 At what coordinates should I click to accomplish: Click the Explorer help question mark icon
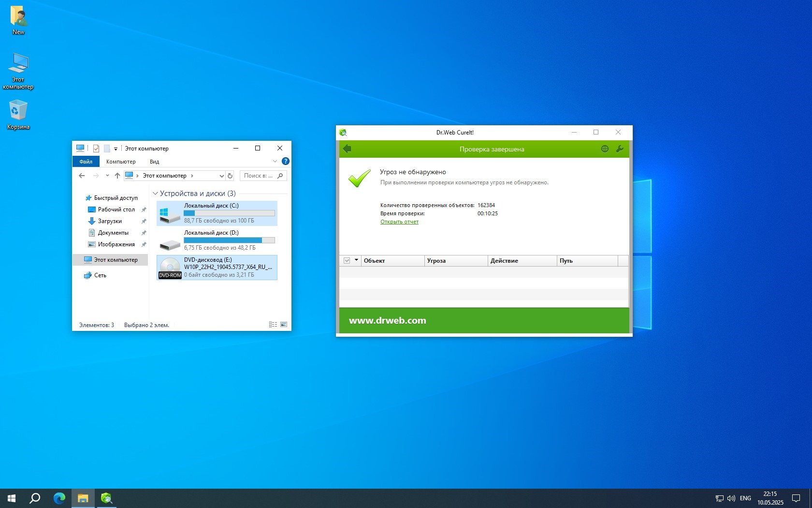(285, 162)
